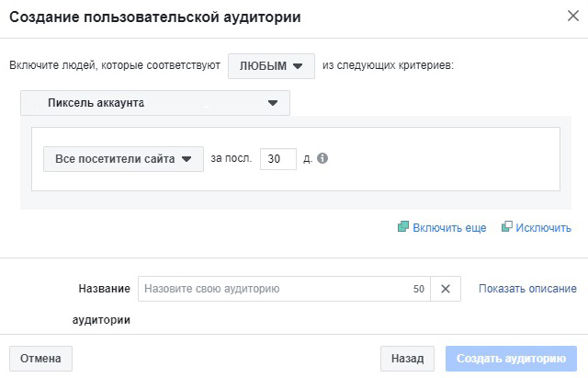588x378 pixels.
Task: Click the character counter showing 50
Action: pyautogui.click(x=419, y=289)
